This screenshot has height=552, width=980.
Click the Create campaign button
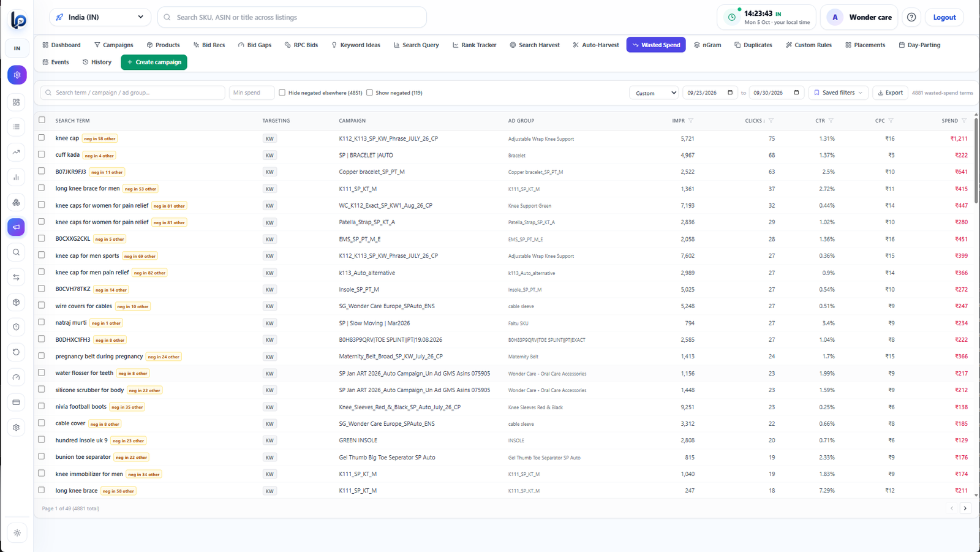coord(154,62)
